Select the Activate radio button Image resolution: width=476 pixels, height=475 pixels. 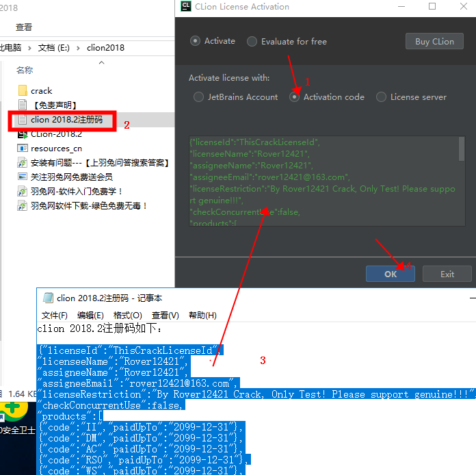click(x=195, y=41)
